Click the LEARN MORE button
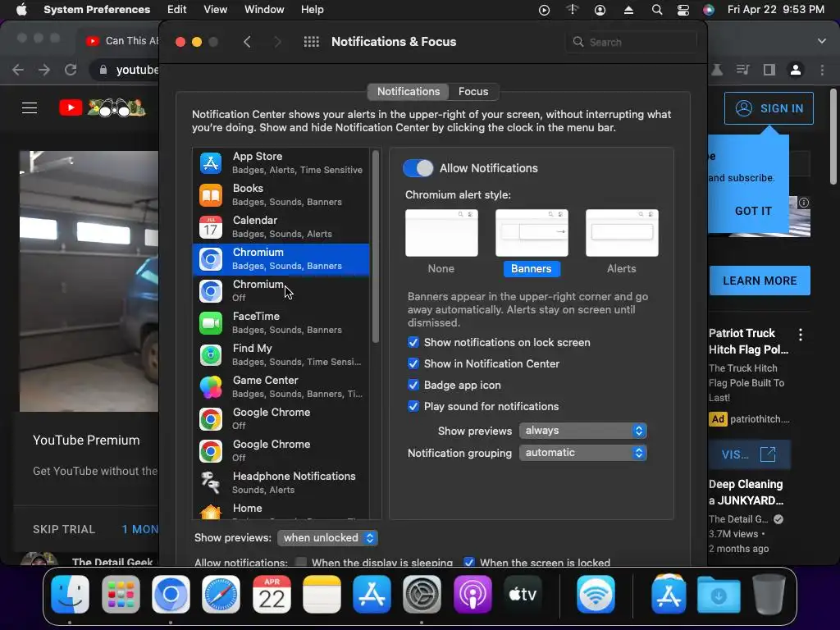The image size is (840, 630). tap(760, 281)
